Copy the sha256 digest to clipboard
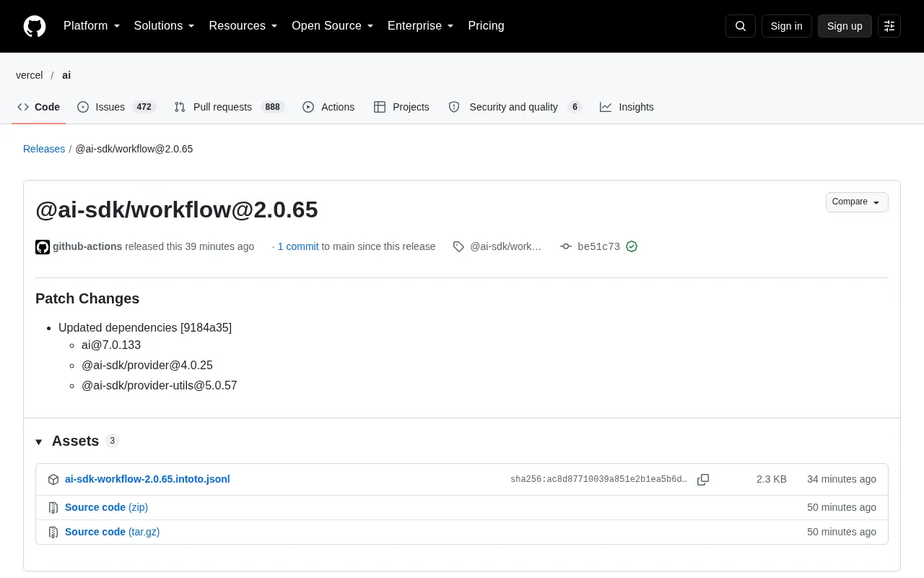924x578 pixels. pos(703,480)
